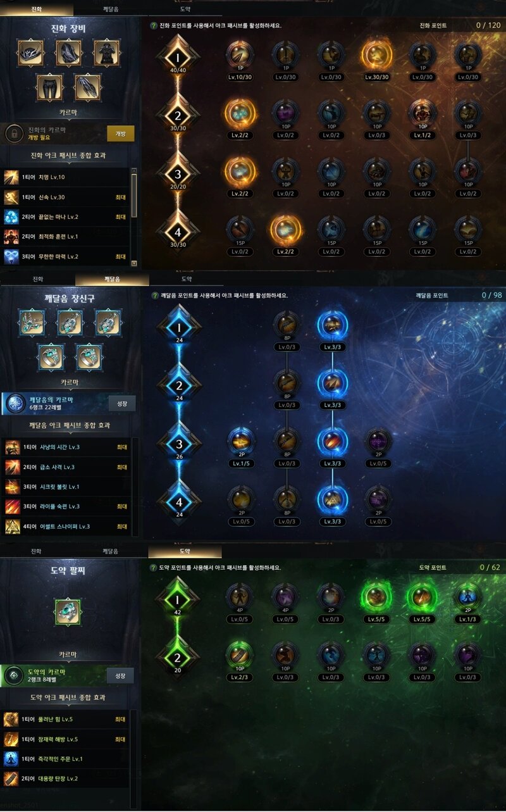The image size is (506, 812).
Task: Click evolution tier 1 diamond showing 40/40
Action: coord(178,57)
